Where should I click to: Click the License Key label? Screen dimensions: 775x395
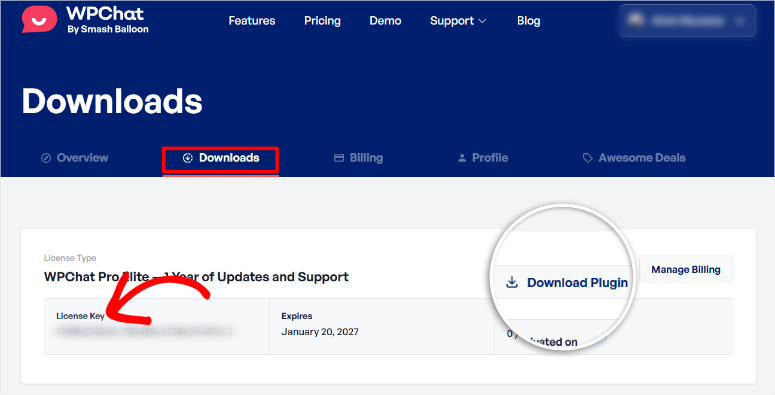[80, 316]
